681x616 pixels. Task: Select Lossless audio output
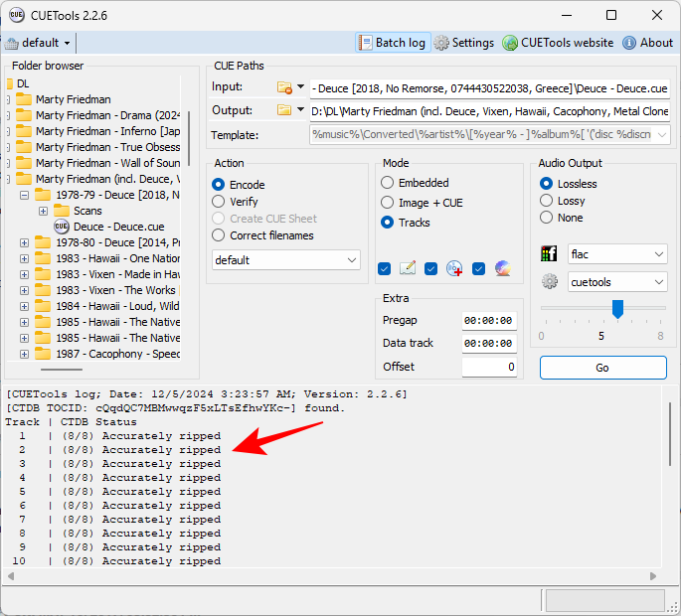pos(546,184)
